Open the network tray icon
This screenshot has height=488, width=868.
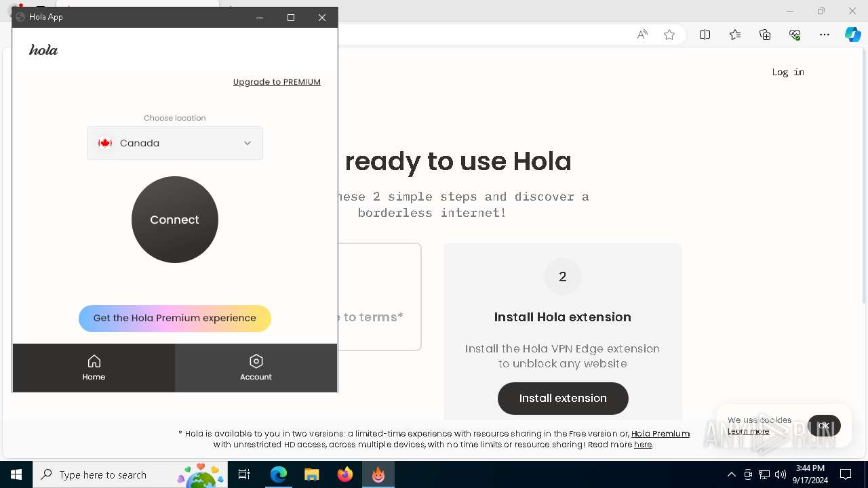click(764, 474)
